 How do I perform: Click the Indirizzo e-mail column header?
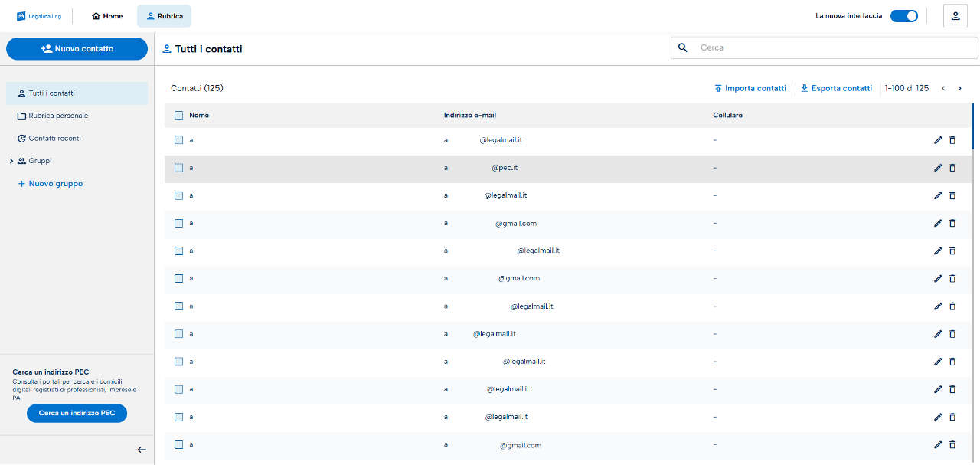tap(470, 116)
